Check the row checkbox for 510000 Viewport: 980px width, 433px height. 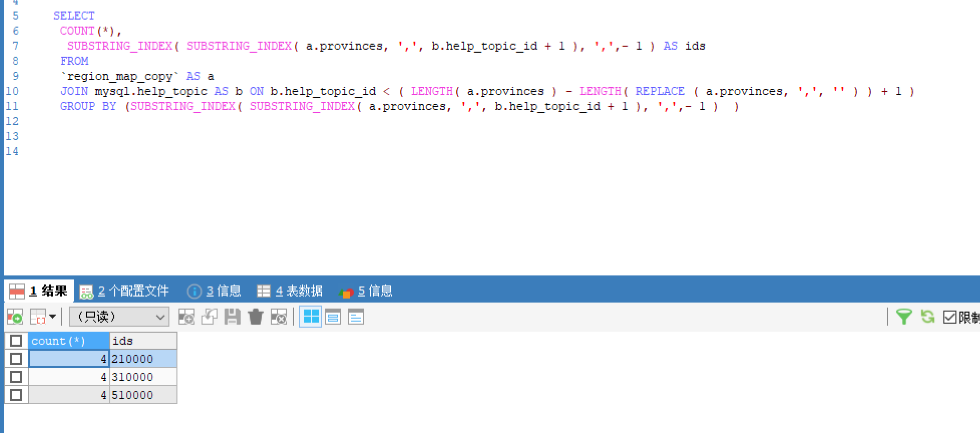(16, 395)
